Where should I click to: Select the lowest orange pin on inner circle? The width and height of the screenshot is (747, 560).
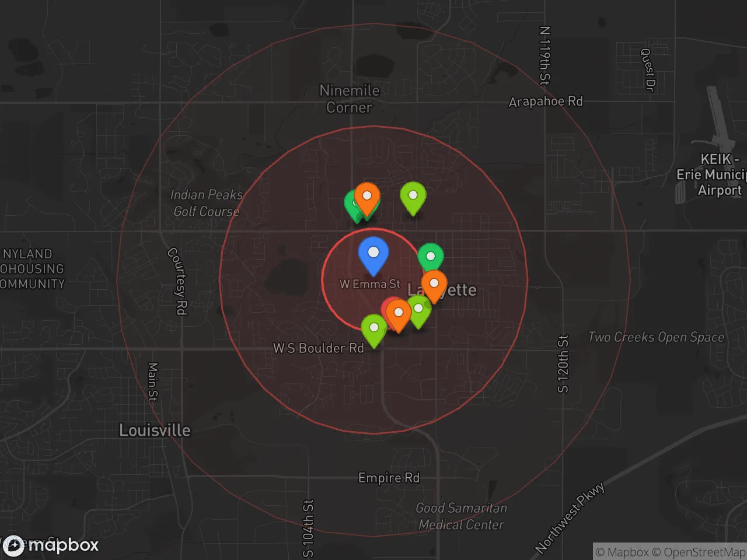(x=399, y=313)
